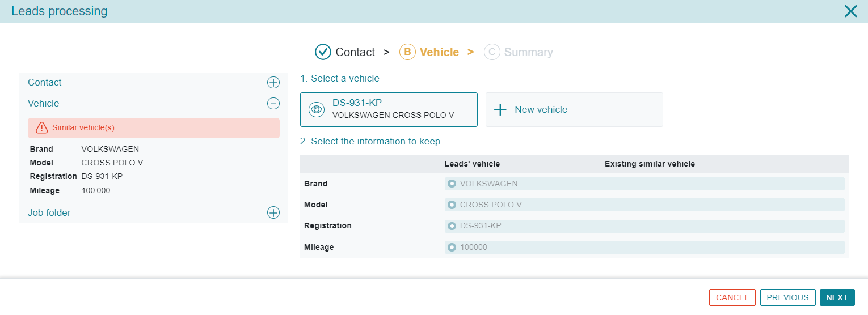This screenshot has width=868, height=315.
Task: Open the Vehicle step label
Action: 439,52
